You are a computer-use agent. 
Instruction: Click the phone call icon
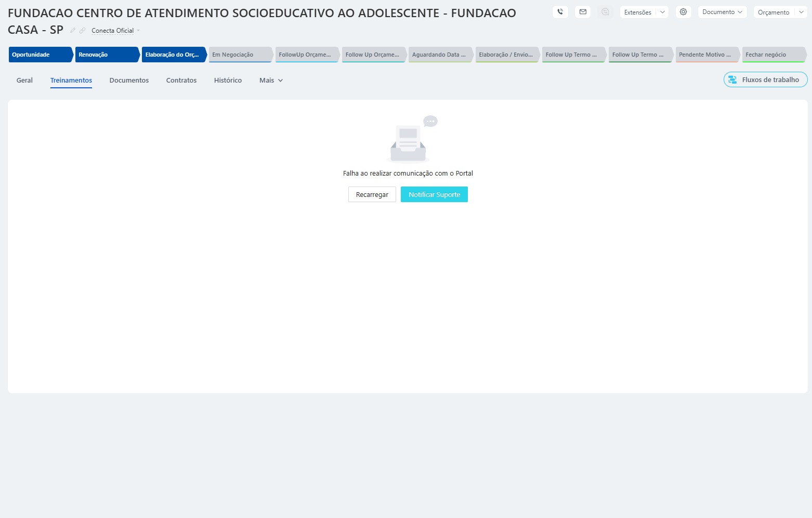point(560,12)
